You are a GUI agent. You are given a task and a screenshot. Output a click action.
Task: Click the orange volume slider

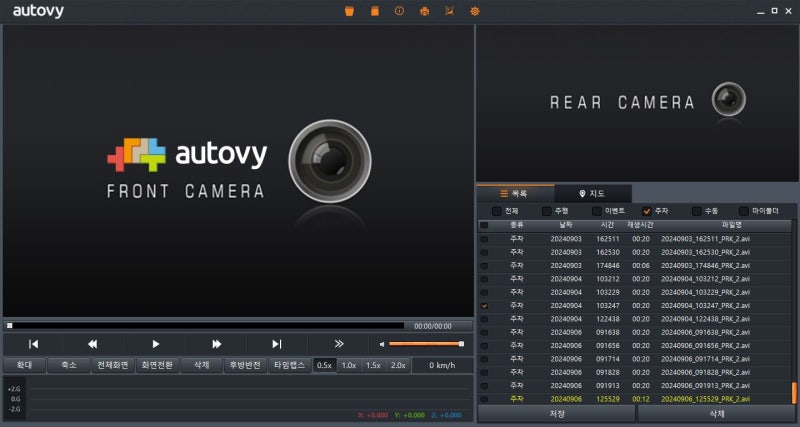426,344
